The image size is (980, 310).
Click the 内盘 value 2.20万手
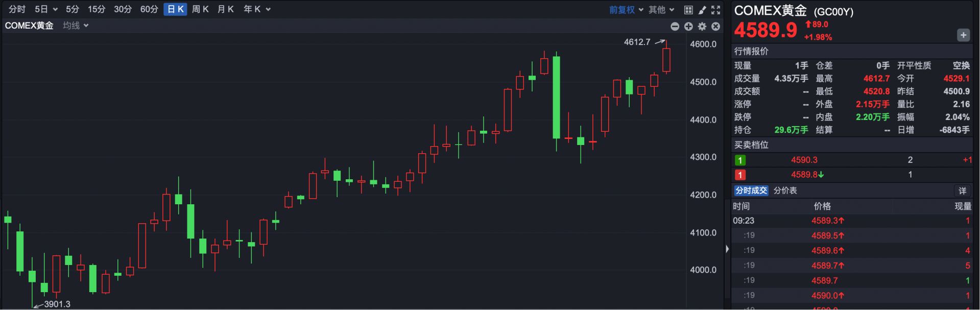point(873,117)
